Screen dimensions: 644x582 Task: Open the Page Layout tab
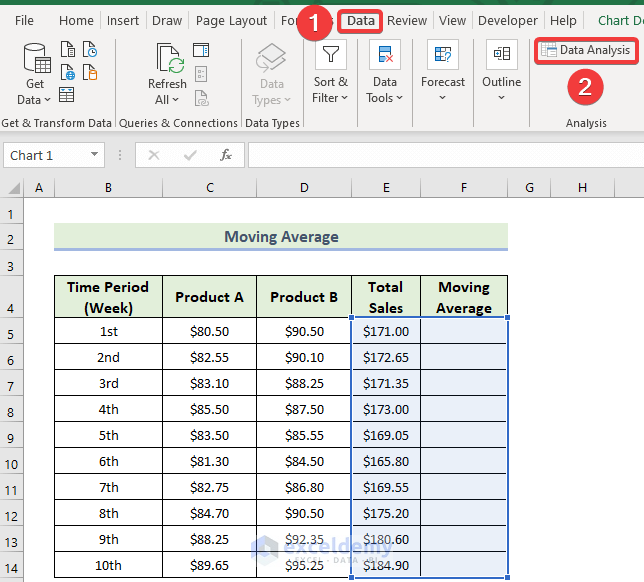pos(231,20)
